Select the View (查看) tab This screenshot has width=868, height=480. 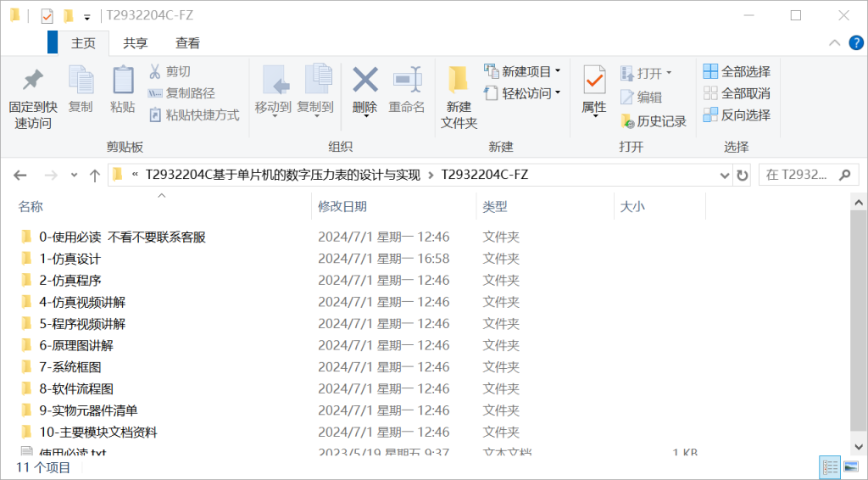coord(187,43)
